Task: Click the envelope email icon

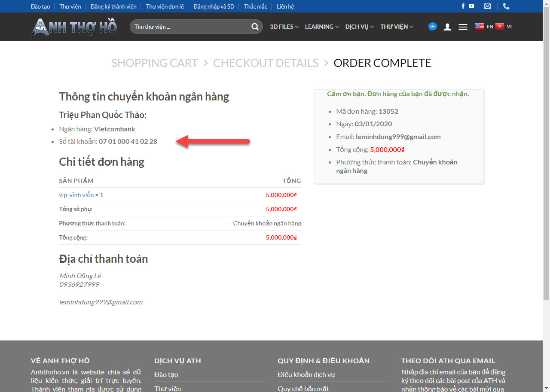Action: (487, 6)
